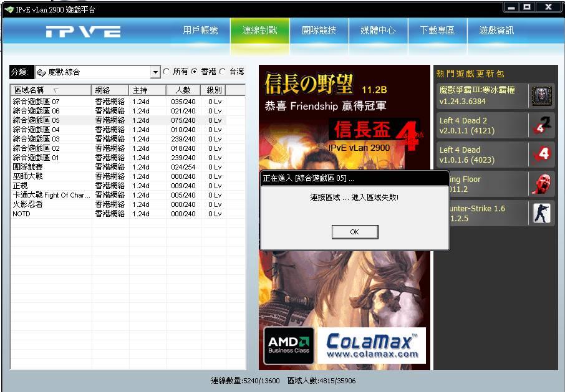Click the Killing Floor game icon
This screenshot has height=392, width=565.
pyautogui.click(x=541, y=184)
